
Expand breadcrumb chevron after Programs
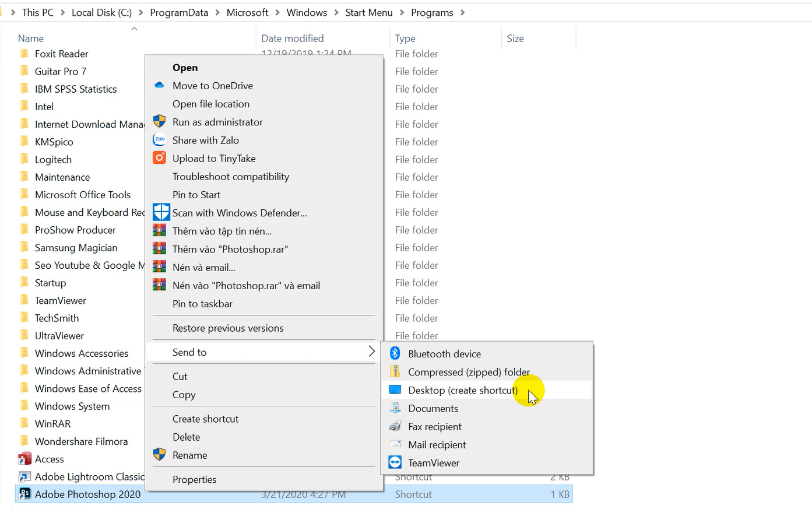pyautogui.click(x=462, y=12)
